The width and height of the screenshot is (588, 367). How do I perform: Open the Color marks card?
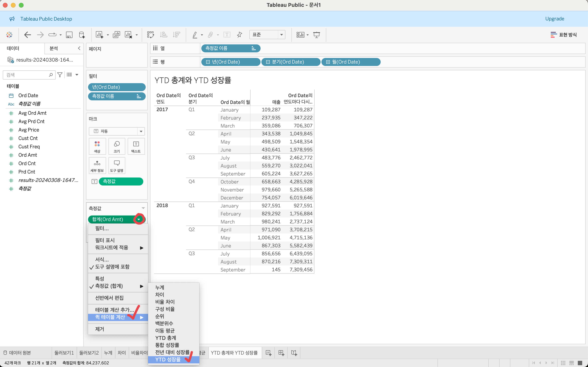pos(97,146)
